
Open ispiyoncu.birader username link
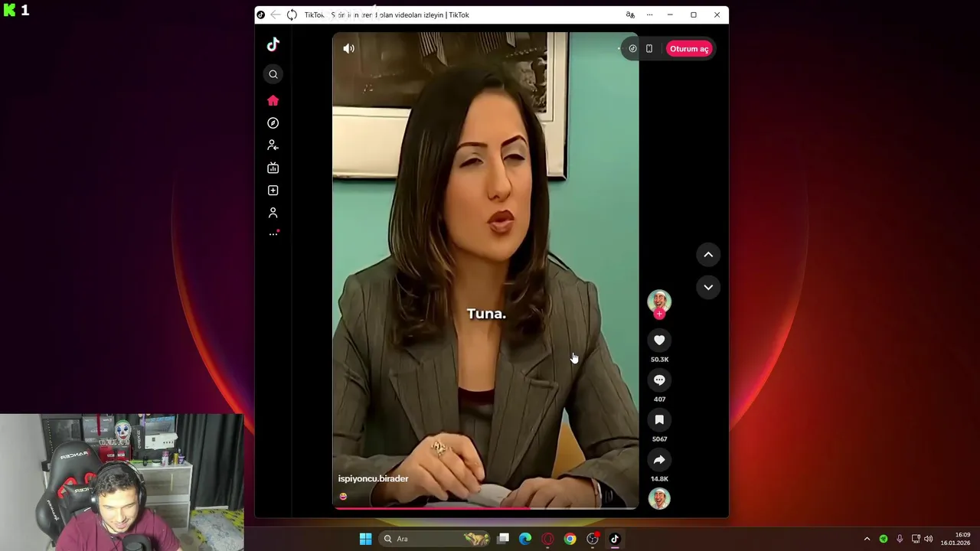[x=373, y=478]
